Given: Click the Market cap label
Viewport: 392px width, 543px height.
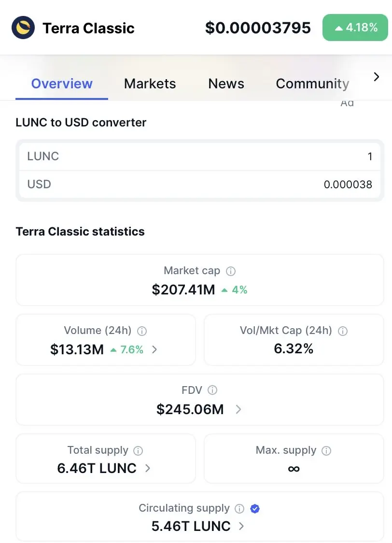Looking at the screenshot, I should point(192,271).
